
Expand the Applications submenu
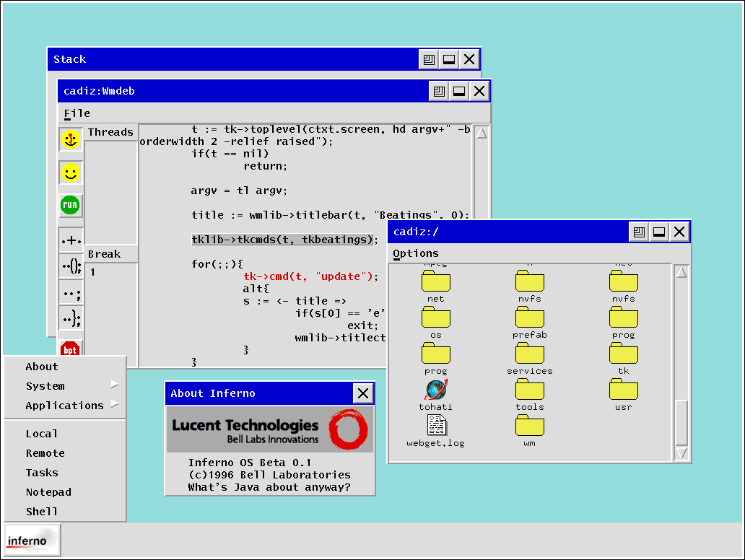65,406
